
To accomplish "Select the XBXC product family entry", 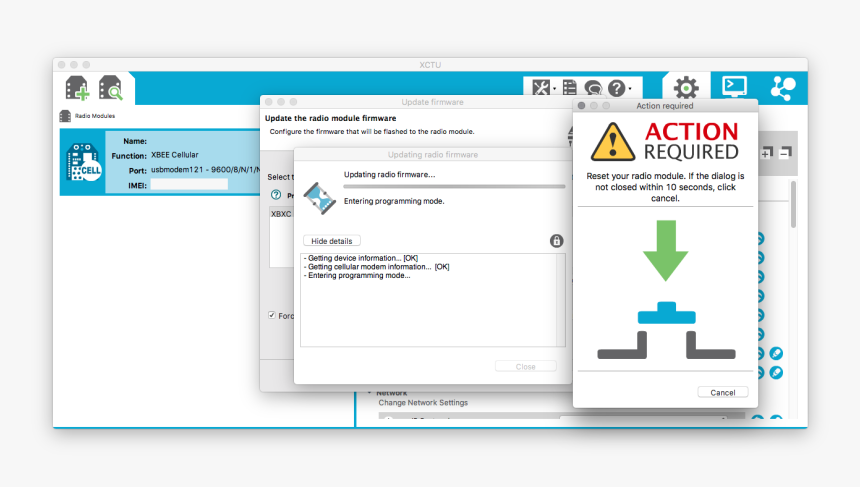I will pos(281,214).
